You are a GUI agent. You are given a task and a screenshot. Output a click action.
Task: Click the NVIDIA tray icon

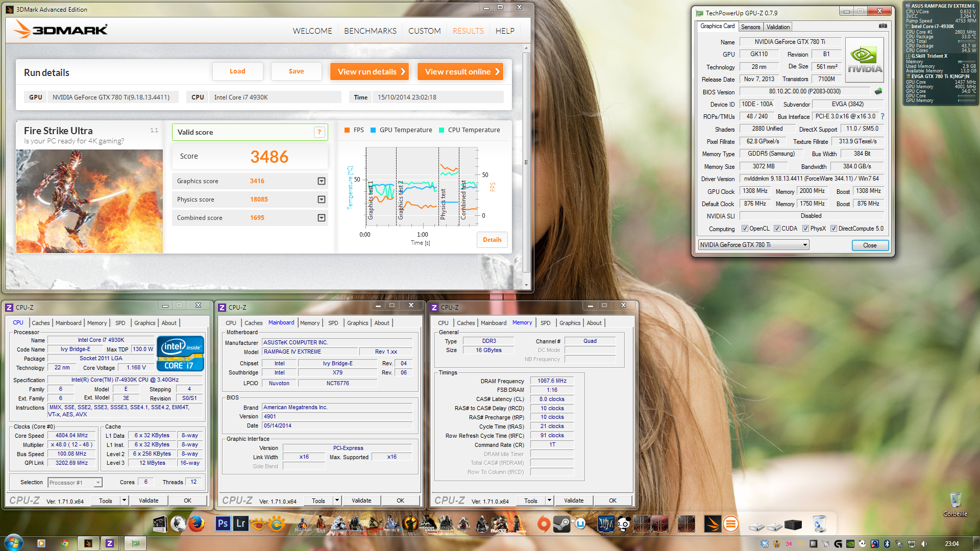tap(850, 544)
